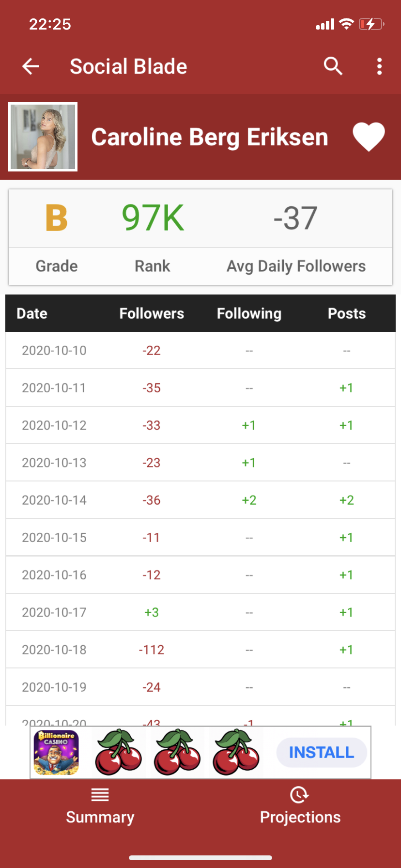Tap the back arrow icon
Viewport: 401px width, 868px height.
pos(31,66)
